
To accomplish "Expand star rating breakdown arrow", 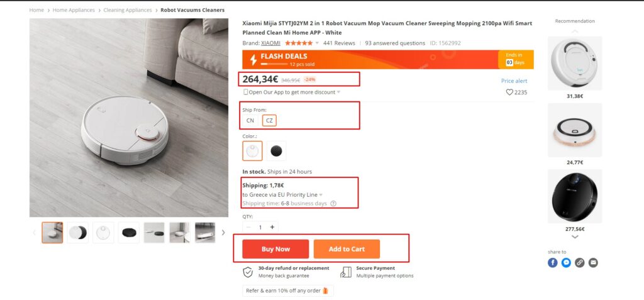I will click(x=317, y=43).
